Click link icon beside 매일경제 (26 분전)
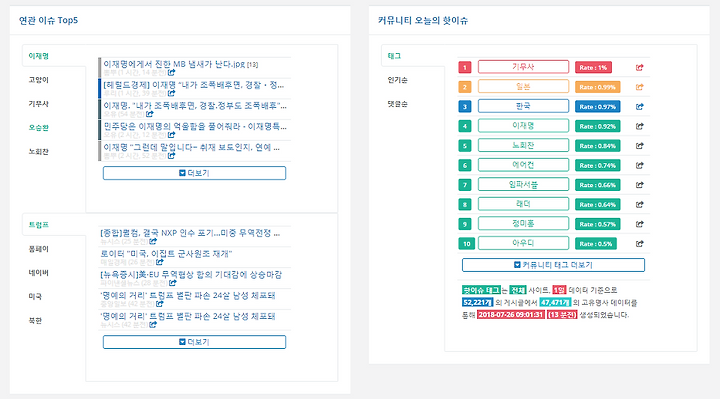Image resolution: width=720 pixels, height=399 pixels. pyautogui.click(x=159, y=262)
